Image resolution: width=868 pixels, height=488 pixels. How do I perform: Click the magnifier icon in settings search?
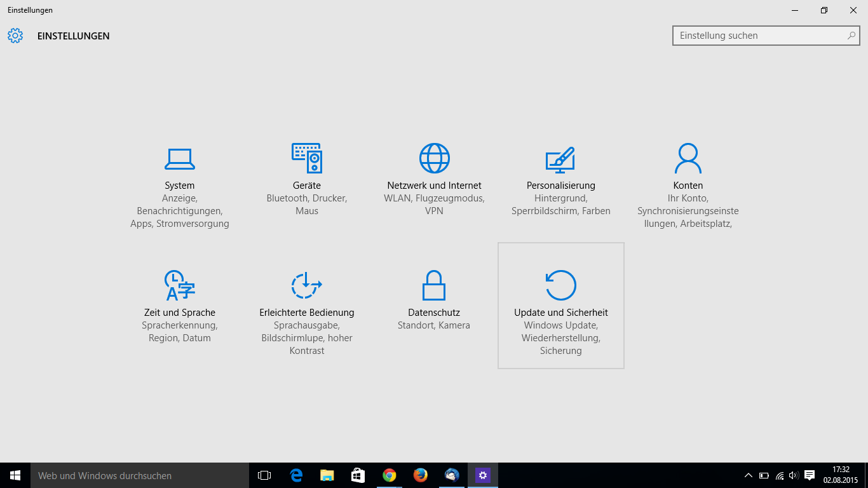tap(851, 36)
